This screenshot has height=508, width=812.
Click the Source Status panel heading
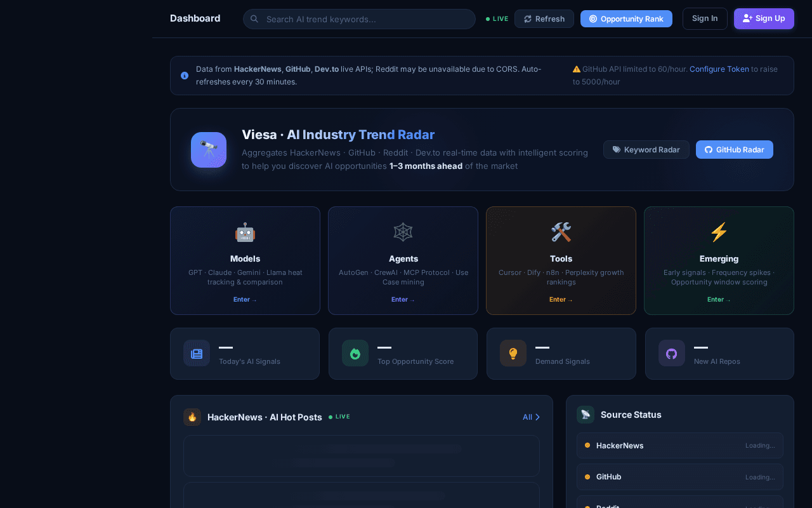(x=631, y=415)
